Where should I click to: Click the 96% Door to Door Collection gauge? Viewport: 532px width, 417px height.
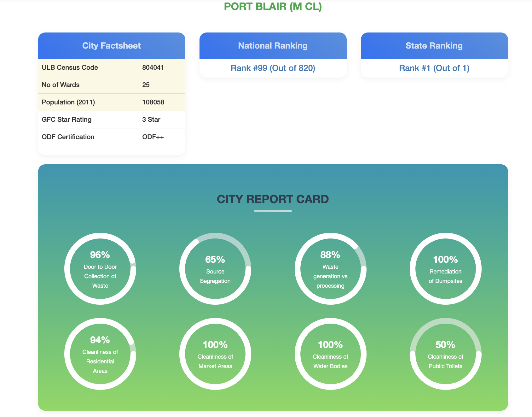pos(100,269)
